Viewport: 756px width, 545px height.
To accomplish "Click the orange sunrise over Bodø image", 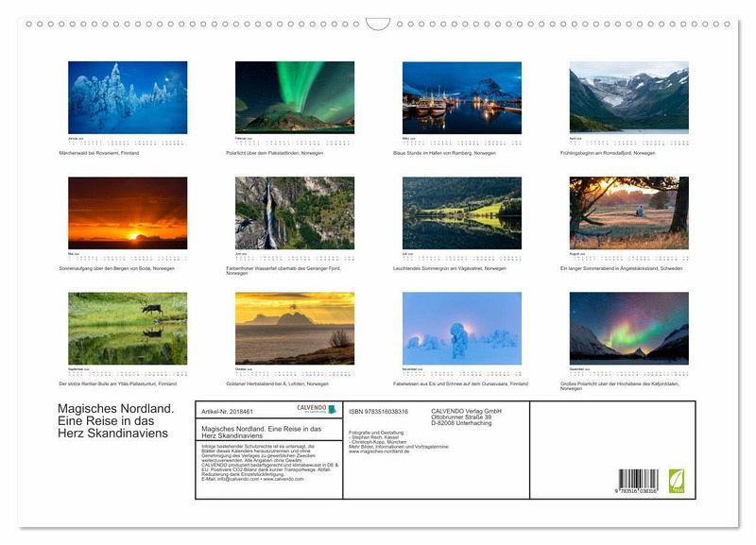I will (x=128, y=213).
